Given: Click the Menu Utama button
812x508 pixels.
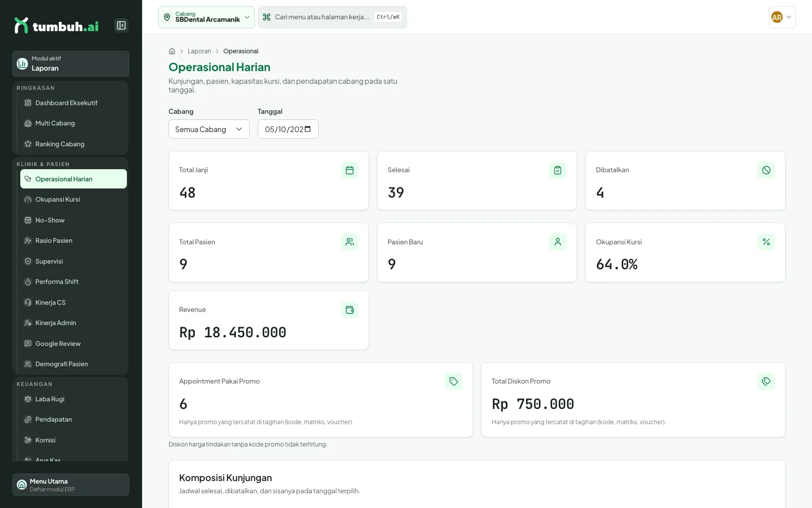Looking at the screenshot, I should click(x=71, y=485).
